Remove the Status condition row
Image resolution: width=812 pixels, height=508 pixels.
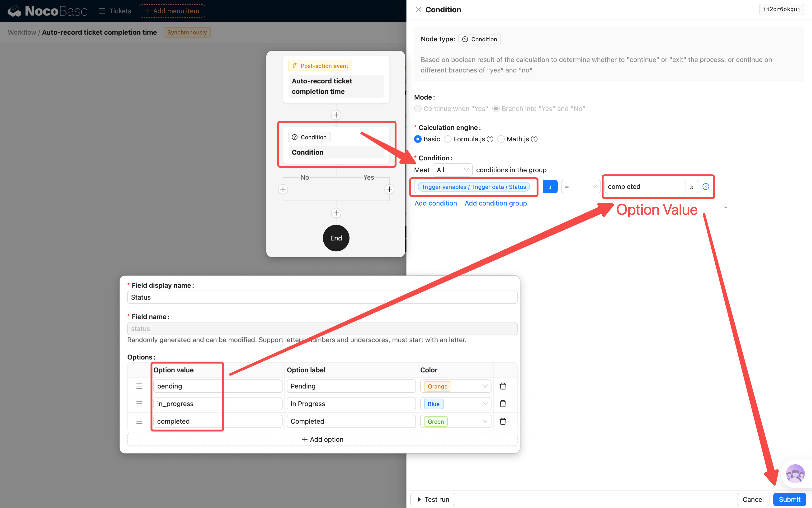coord(706,187)
